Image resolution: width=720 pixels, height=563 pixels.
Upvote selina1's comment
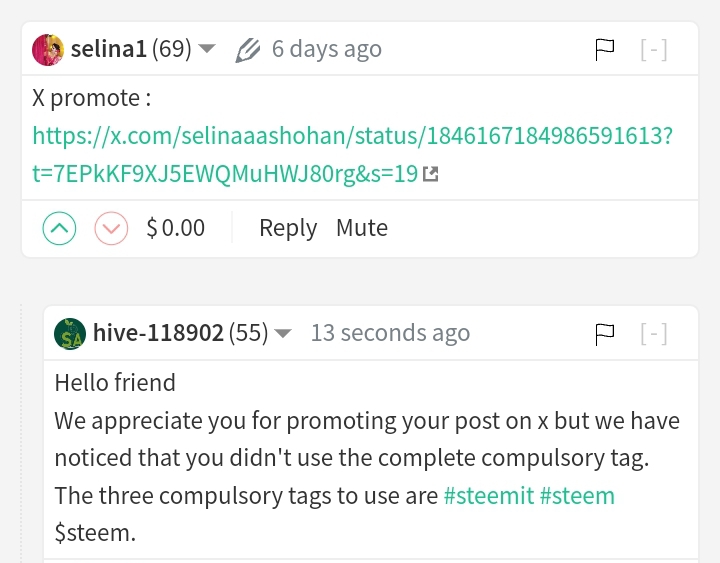(59, 228)
